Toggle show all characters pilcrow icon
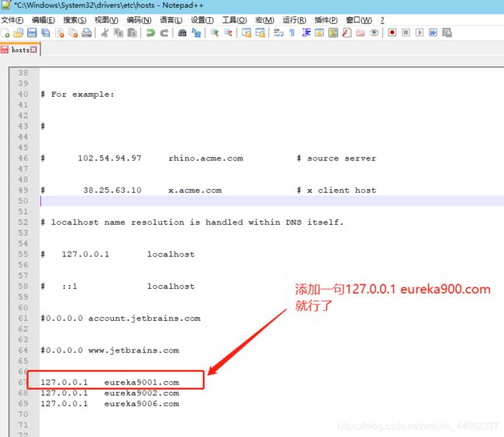This screenshot has height=437, width=504. [x=292, y=33]
